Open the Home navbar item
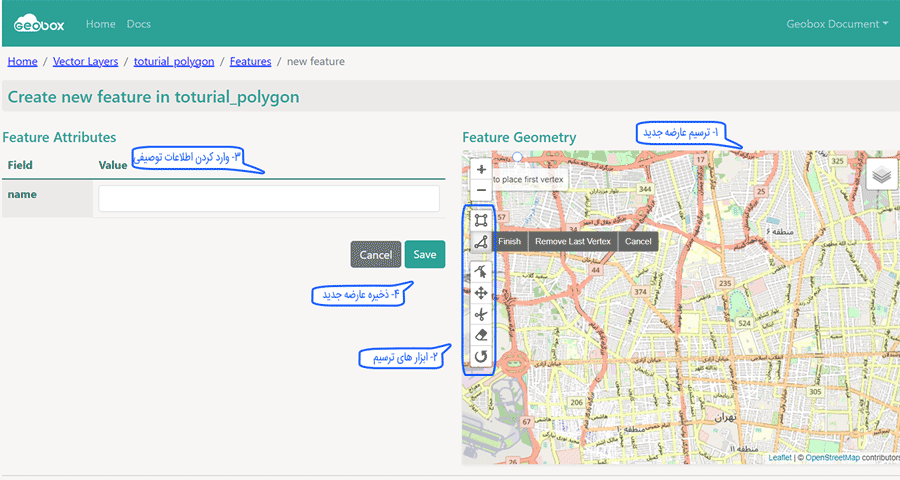900x480 pixels. tap(100, 23)
